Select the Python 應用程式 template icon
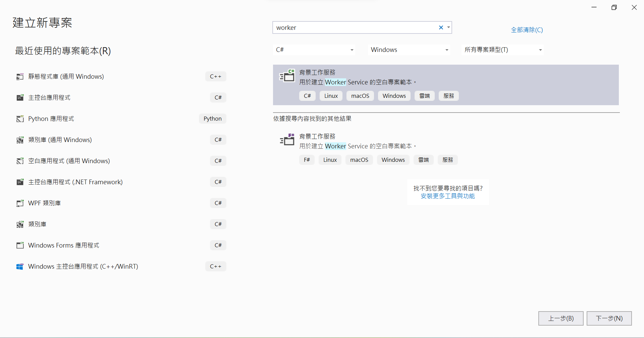The image size is (644, 338). pos(20,119)
